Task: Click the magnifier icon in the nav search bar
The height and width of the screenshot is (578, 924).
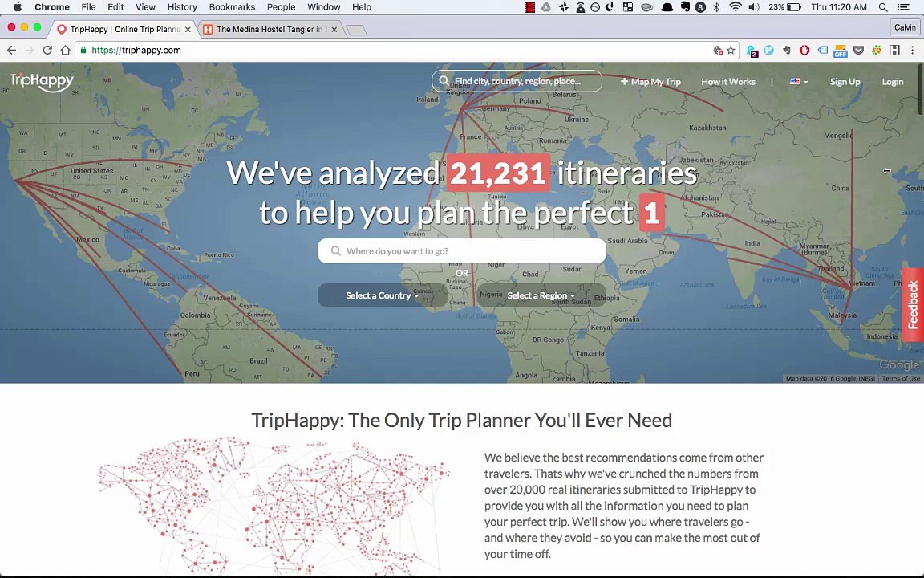Action: (444, 81)
